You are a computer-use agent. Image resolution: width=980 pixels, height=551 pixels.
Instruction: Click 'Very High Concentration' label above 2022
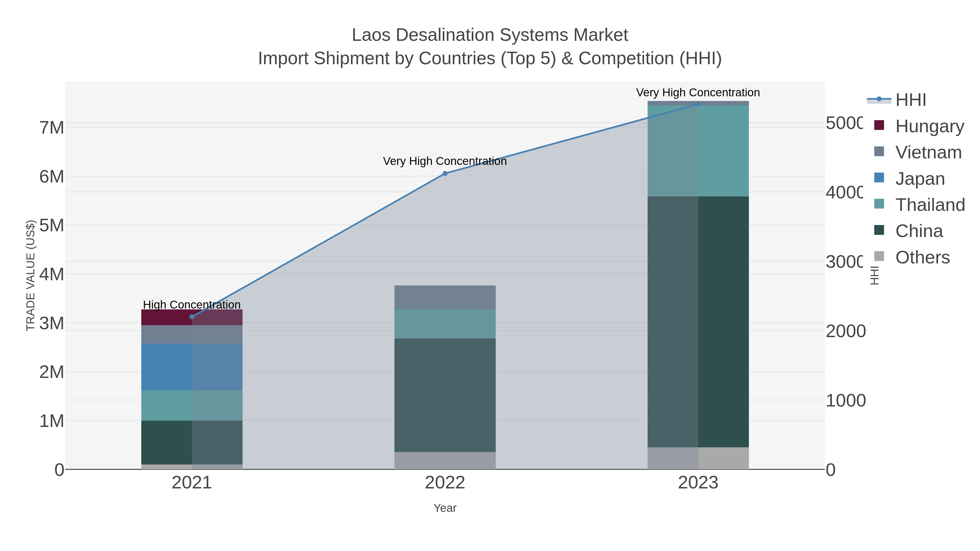(x=445, y=161)
